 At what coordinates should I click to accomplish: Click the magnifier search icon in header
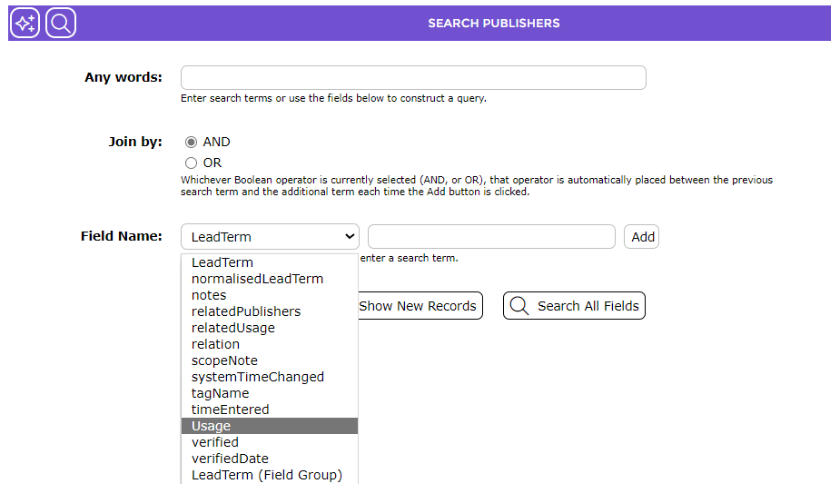tap(61, 23)
